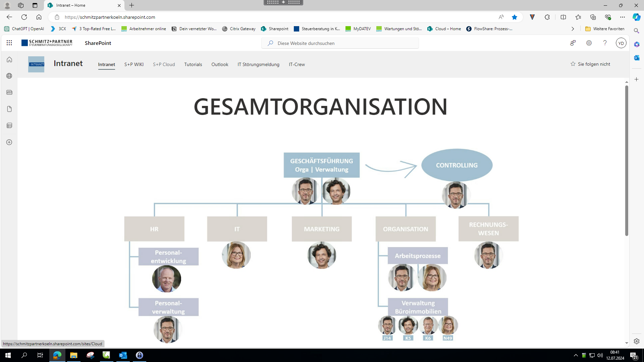Open the 'Weitere Favoriten' folder dropdown
Viewport: 644px width, 362px height.
pyautogui.click(x=605, y=29)
